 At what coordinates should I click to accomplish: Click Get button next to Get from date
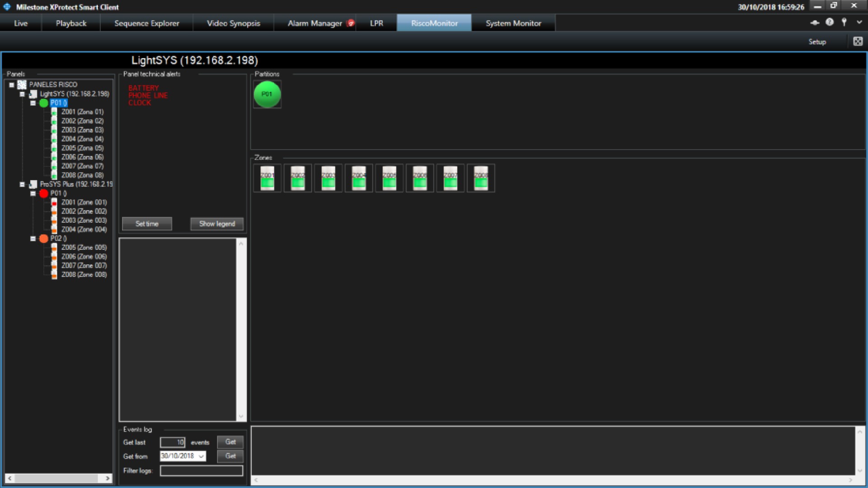point(230,456)
